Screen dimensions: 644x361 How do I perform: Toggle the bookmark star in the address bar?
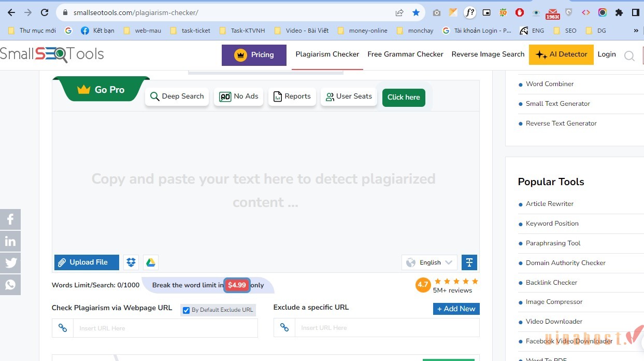(x=416, y=12)
